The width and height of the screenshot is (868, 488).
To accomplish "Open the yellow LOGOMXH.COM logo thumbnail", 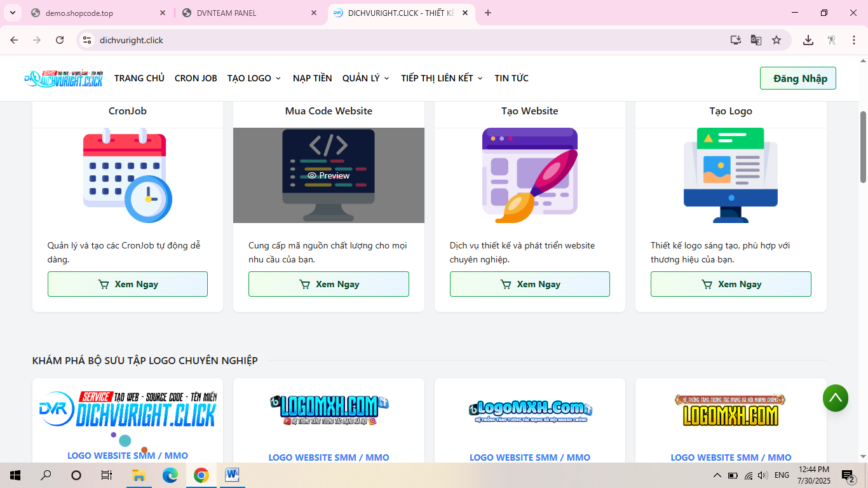I will [x=731, y=410].
